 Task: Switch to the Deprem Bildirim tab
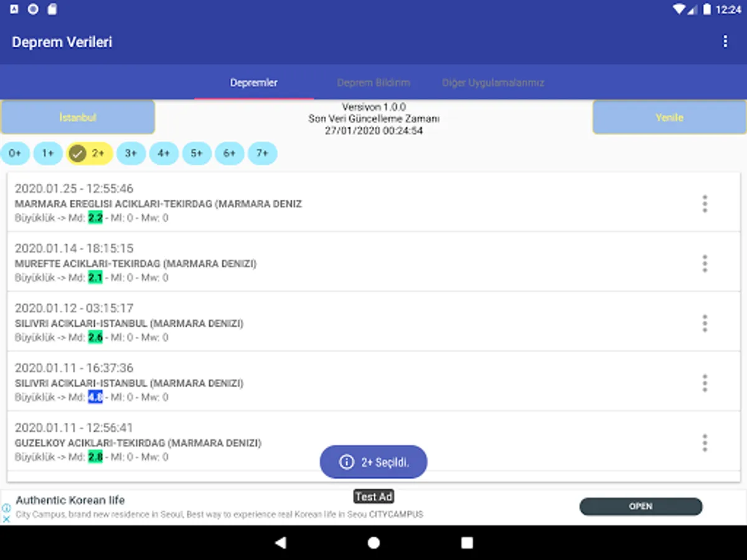point(374,82)
